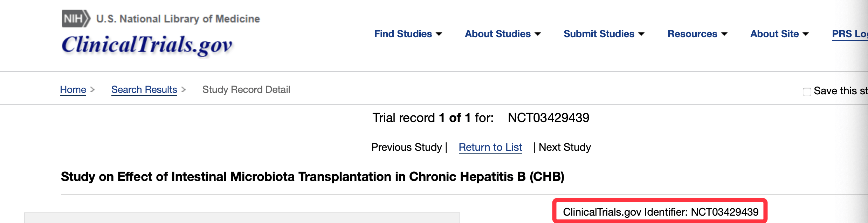Open the About Studies dropdown menu

503,34
